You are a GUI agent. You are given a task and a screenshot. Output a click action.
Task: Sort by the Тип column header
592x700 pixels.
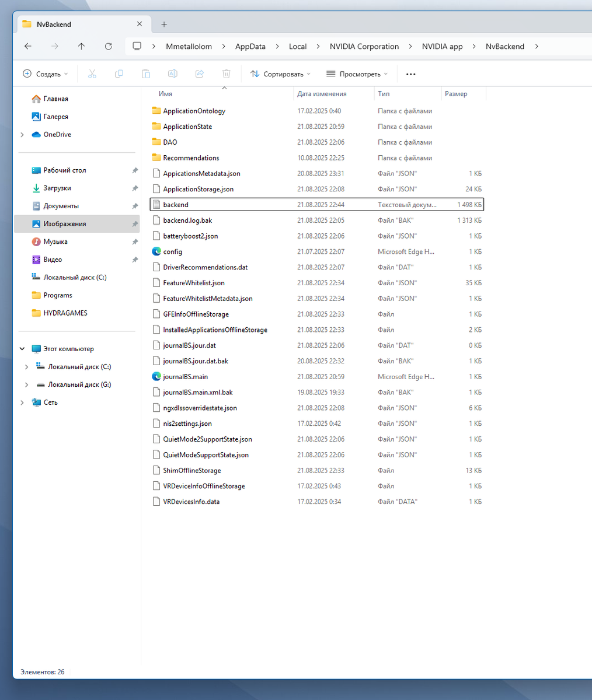pyautogui.click(x=408, y=94)
